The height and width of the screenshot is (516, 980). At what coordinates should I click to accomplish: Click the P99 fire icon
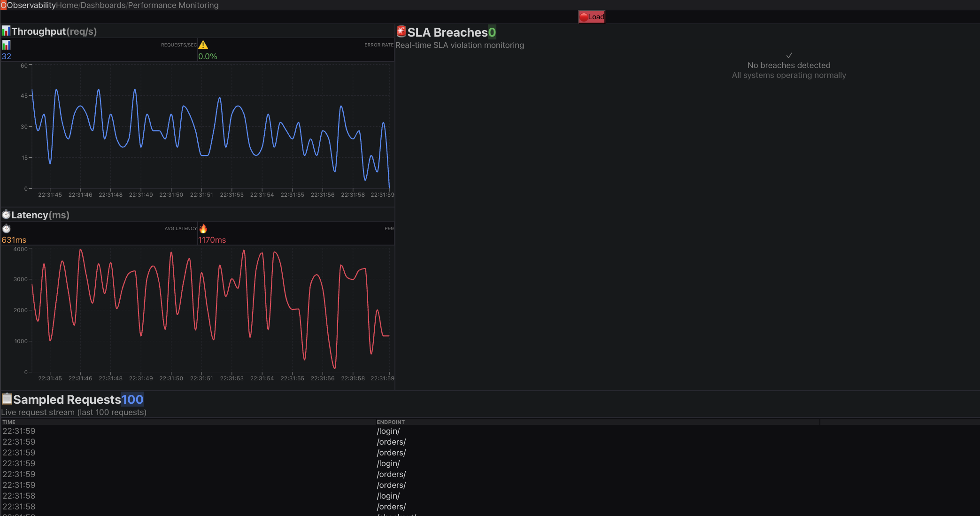pos(203,229)
